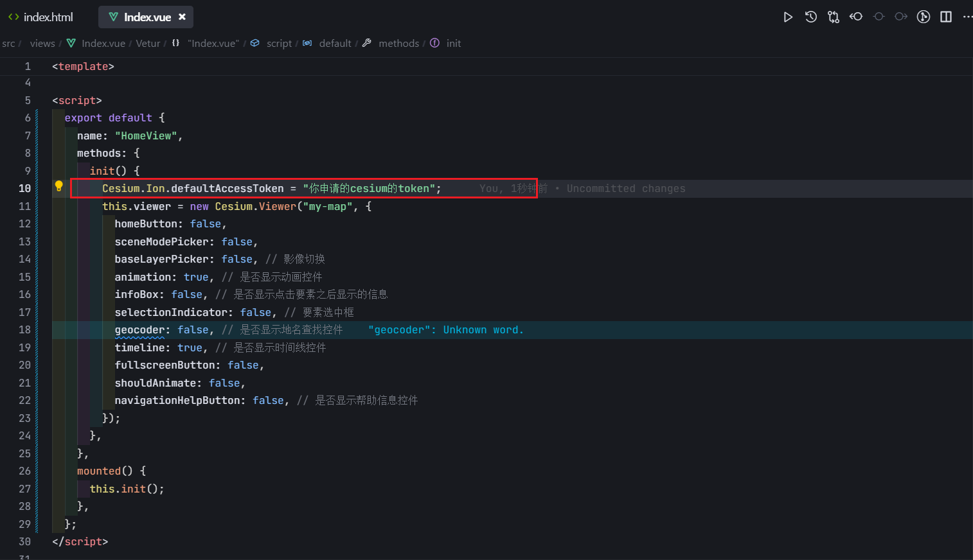Click Cesium.Viewer constructor call
The image size is (973, 560).
pyautogui.click(x=256, y=207)
